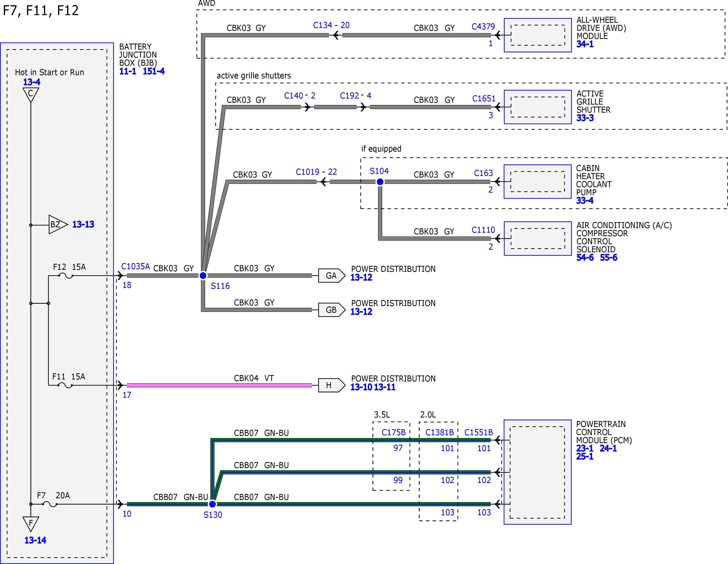Image resolution: width=728 pixels, height=564 pixels.
Task: Open Active Grille Shutter link 33-3
Action: (585, 118)
